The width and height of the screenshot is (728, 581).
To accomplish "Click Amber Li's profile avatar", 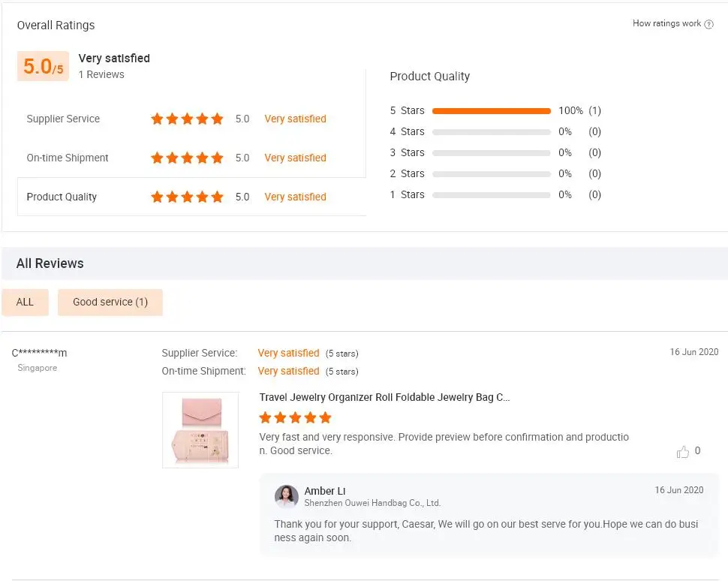I will 286,496.
